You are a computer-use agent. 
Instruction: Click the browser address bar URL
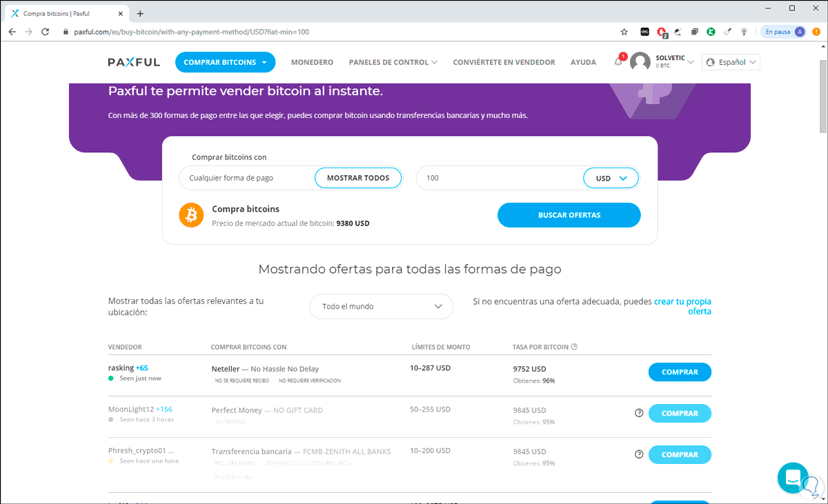click(191, 32)
